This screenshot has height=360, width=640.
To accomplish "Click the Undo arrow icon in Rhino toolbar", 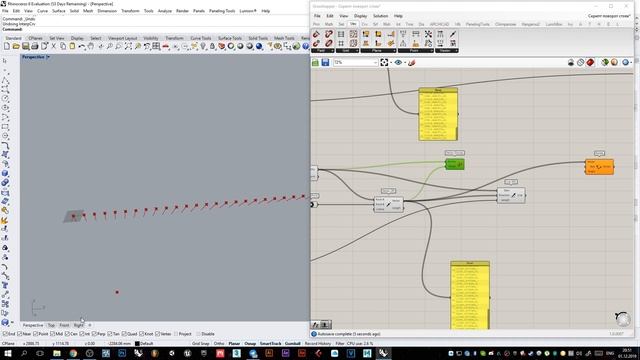I will (x=82, y=47).
